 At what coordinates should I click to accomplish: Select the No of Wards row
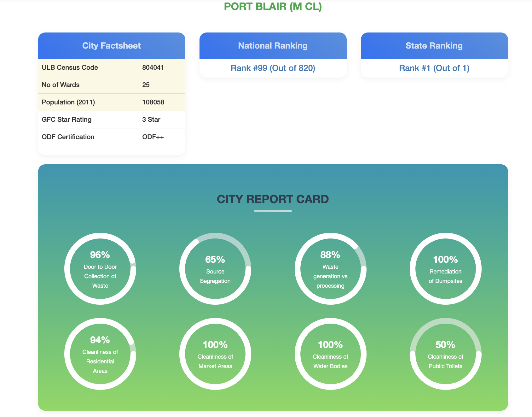(112, 85)
